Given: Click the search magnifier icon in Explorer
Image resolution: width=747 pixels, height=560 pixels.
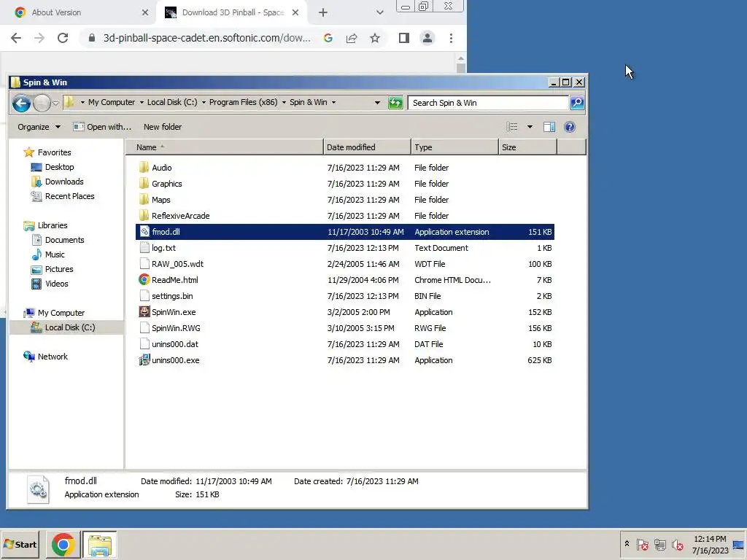Looking at the screenshot, I should click(x=577, y=103).
